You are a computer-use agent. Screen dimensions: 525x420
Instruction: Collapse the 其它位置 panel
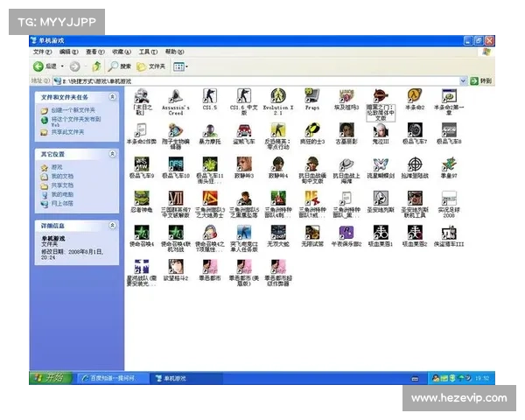pos(113,154)
